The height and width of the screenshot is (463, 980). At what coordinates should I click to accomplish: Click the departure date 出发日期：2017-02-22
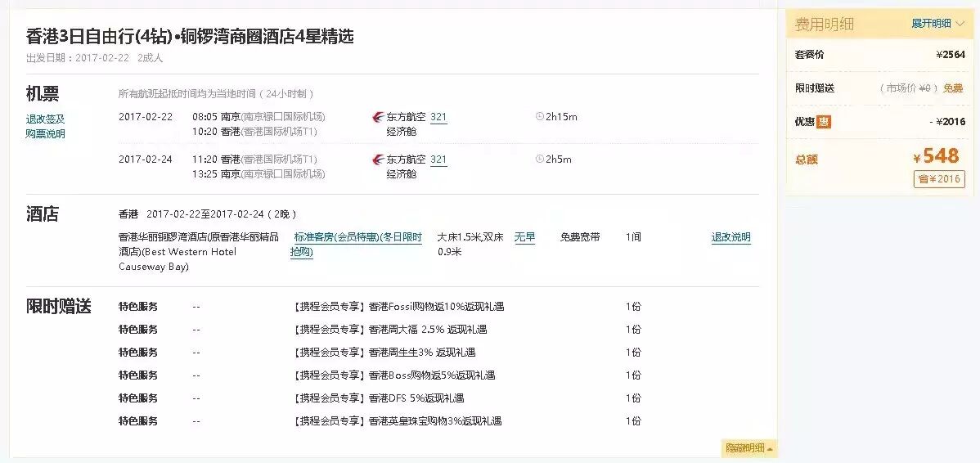pyautogui.click(x=78, y=57)
